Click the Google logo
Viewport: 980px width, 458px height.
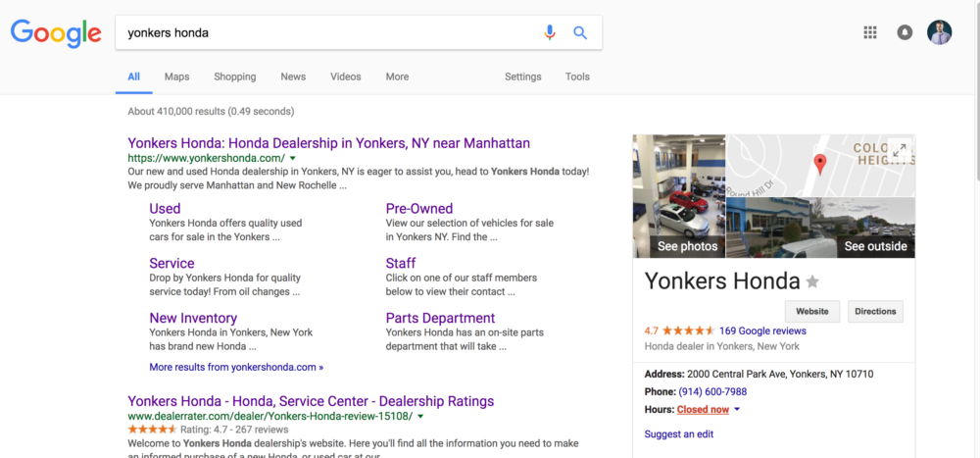(56, 33)
